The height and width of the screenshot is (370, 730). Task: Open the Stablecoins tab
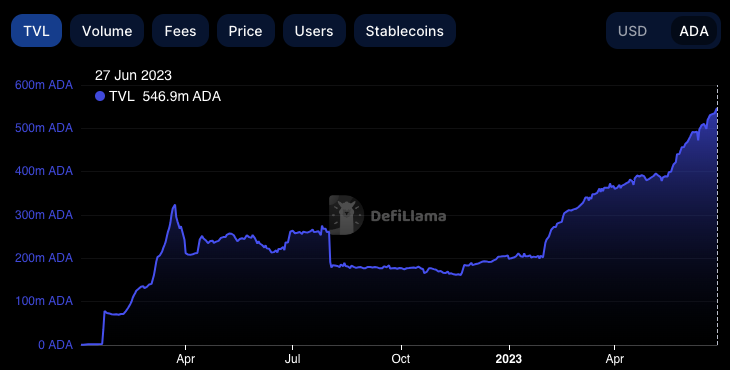tap(405, 31)
